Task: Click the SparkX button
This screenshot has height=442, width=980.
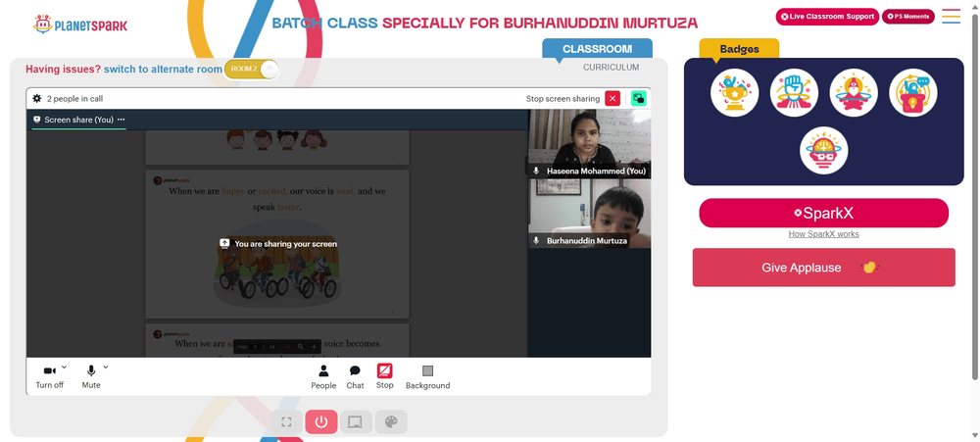Action: pos(824,214)
